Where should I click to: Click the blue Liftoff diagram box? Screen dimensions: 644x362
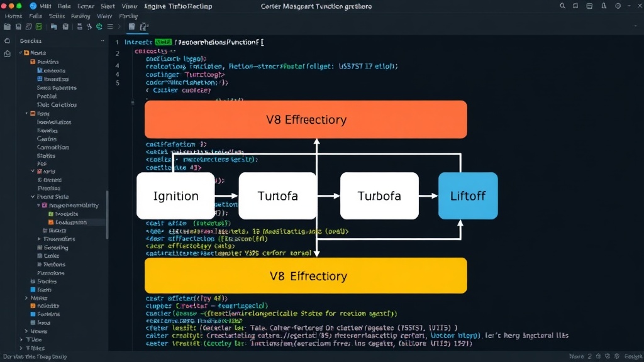(x=468, y=196)
